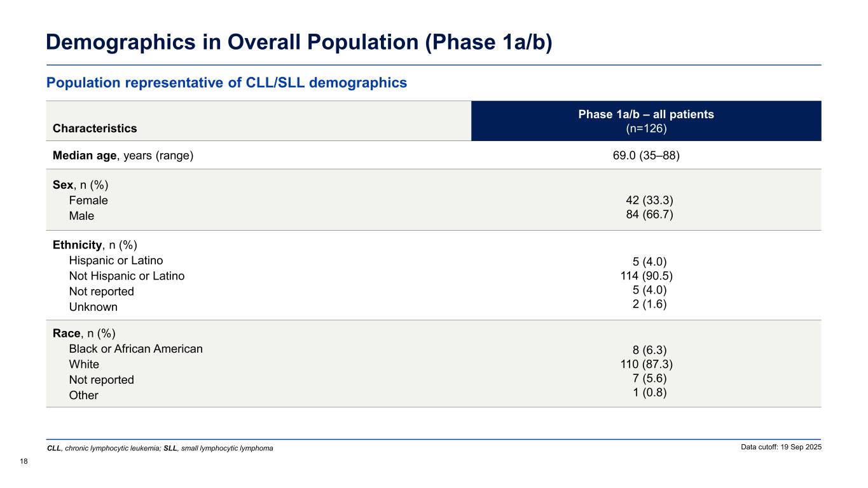This screenshot has height=488, width=868.
Task: Click the White value '110 (87.3)'
Action: click(647, 364)
